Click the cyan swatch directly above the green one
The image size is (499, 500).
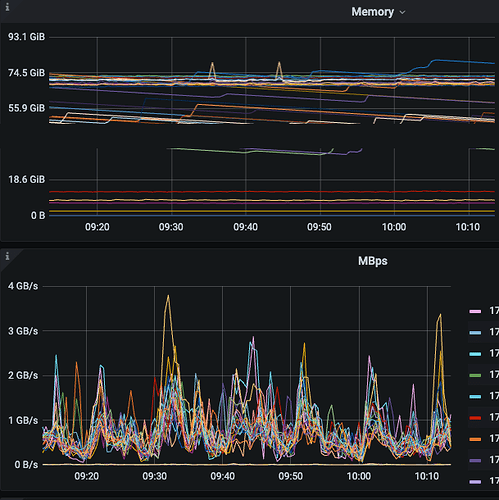[x=475, y=354]
